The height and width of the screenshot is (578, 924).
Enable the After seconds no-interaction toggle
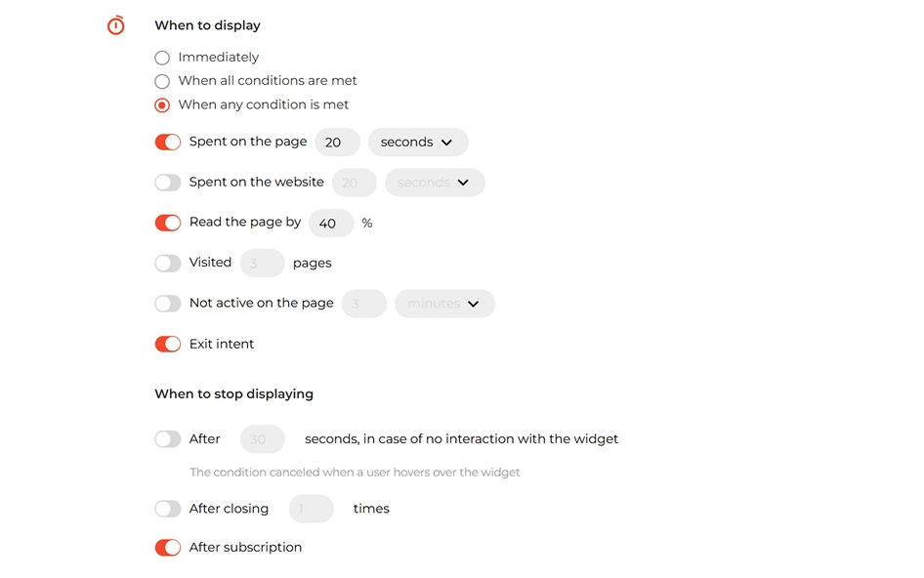[168, 439]
